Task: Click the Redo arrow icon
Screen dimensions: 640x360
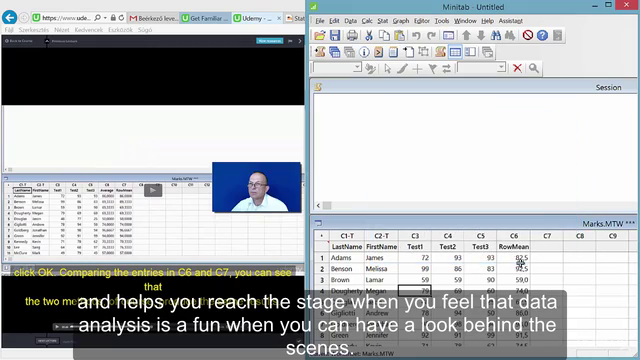Action: pos(431,36)
